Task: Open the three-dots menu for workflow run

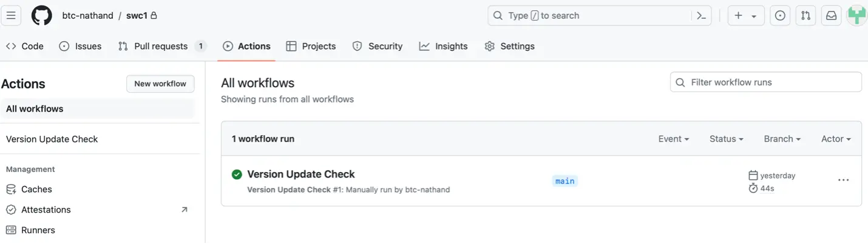Action: click(x=843, y=181)
